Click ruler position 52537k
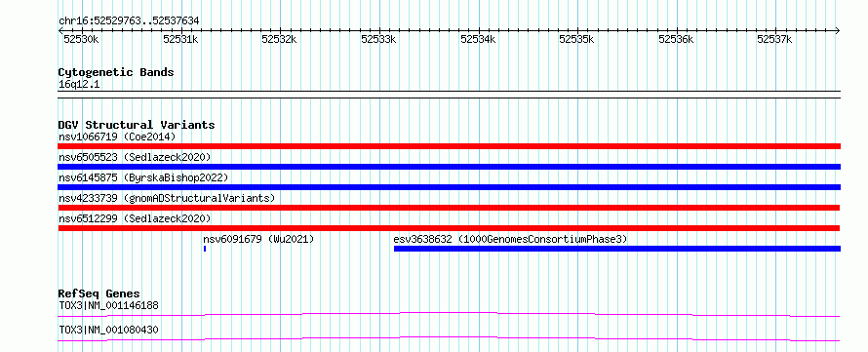 pyautogui.click(x=775, y=39)
